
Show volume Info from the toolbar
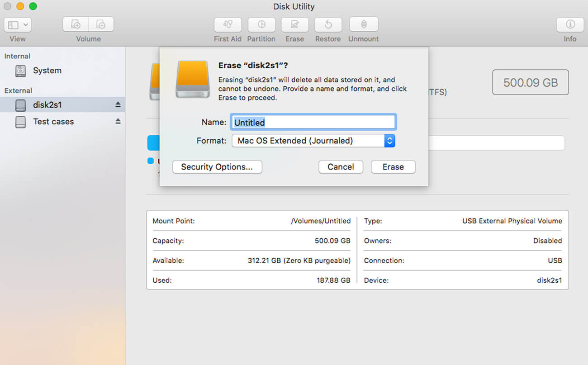click(570, 24)
